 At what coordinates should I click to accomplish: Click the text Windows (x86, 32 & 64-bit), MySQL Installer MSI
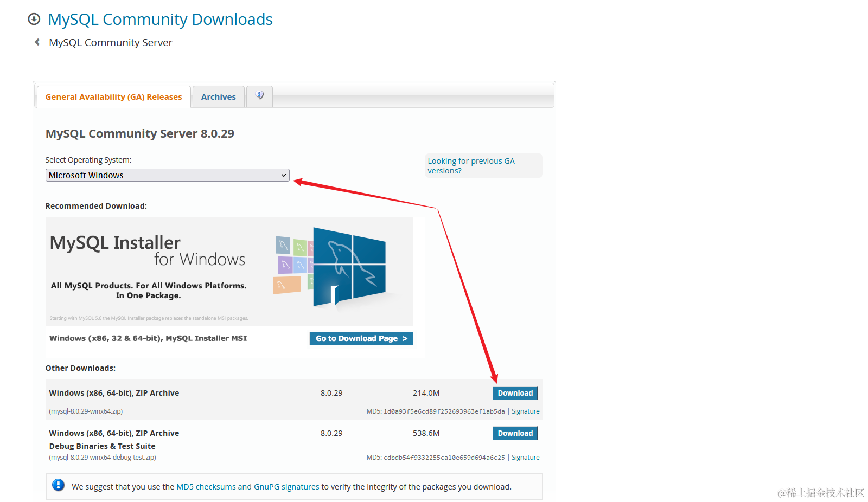tap(148, 338)
